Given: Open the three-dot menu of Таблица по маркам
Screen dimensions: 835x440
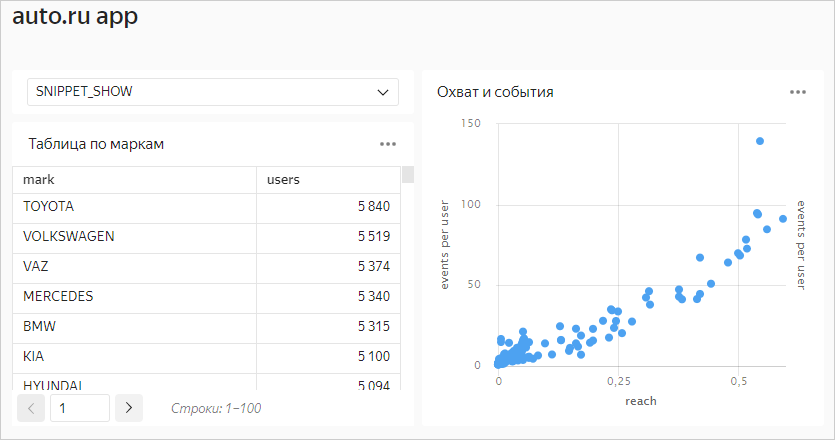Looking at the screenshot, I should click(388, 144).
